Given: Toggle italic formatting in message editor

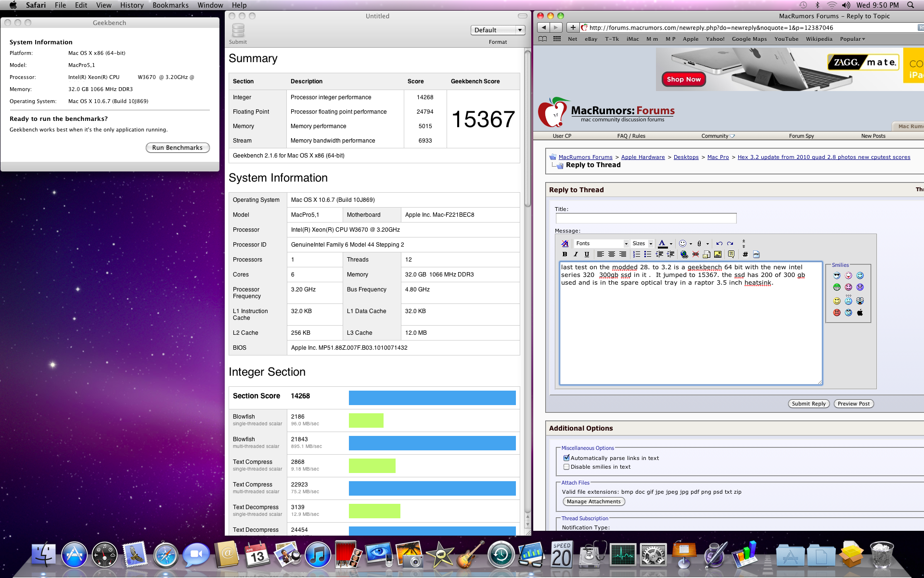Looking at the screenshot, I should [x=576, y=254].
